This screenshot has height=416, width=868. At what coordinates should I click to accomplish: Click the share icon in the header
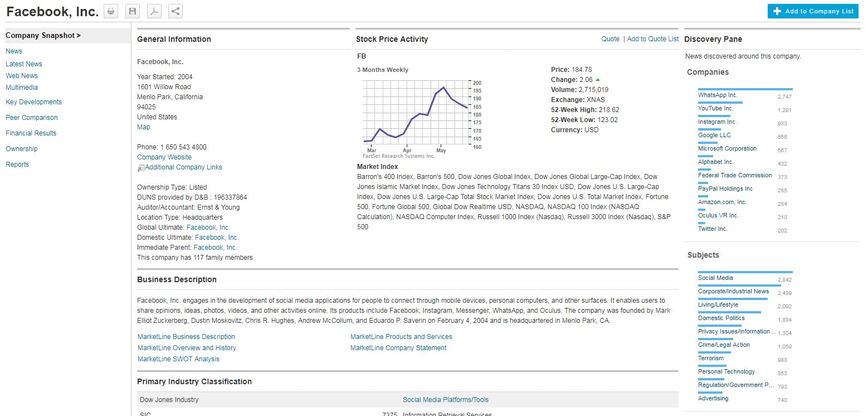coord(175,11)
